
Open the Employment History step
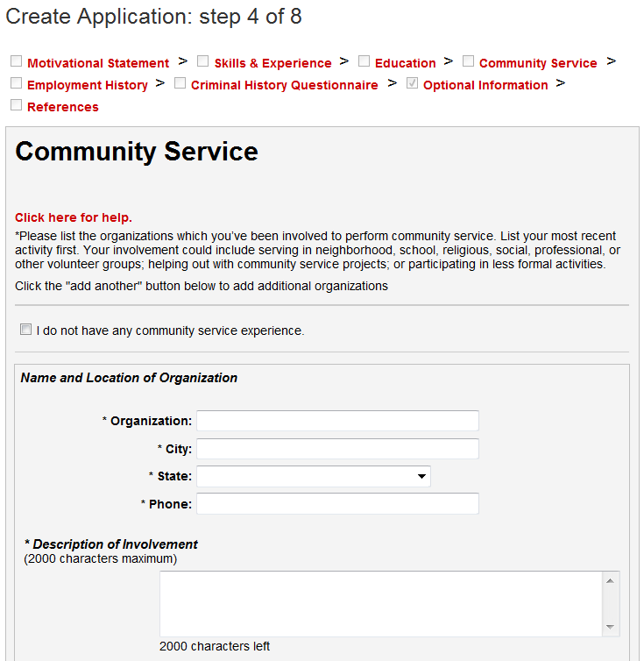88,85
